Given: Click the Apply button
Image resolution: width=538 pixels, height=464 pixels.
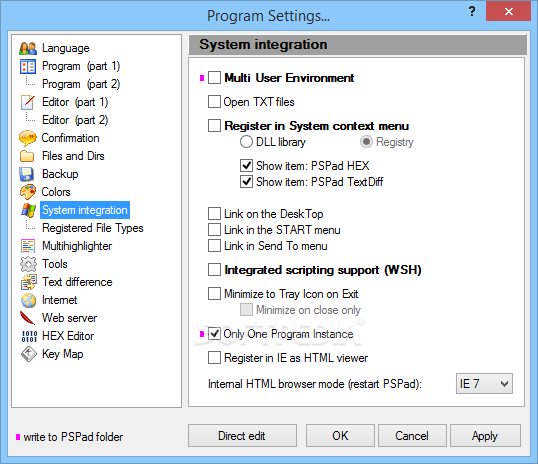Looking at the screenshot, I should click(x=485, y=436).
